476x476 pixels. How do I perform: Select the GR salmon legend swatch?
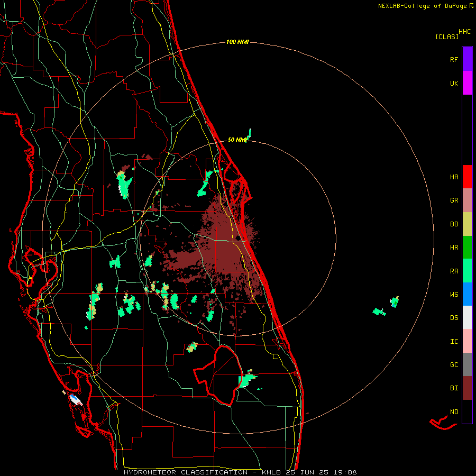[467, 200]
